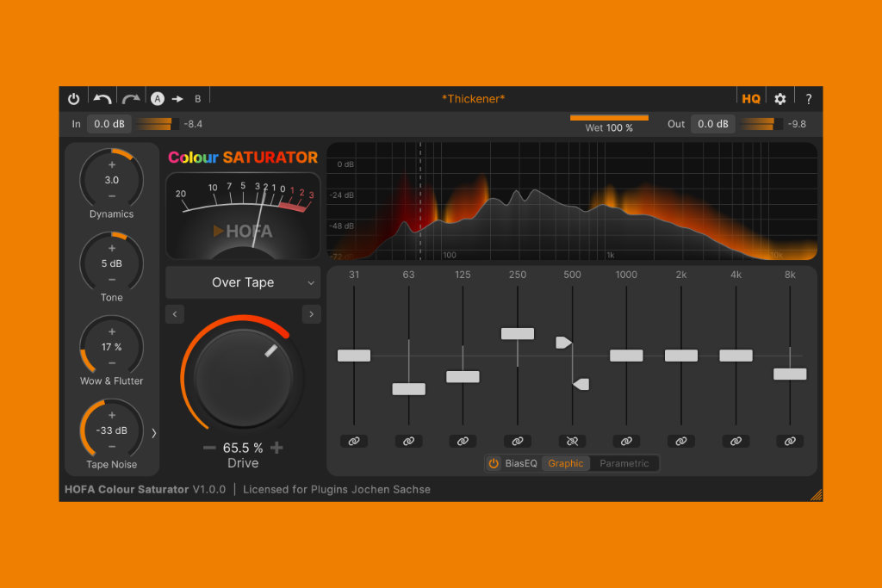The height and width of the screenshot is (588, 882).
Task: Select preset slot A
Action: [158, 99]
